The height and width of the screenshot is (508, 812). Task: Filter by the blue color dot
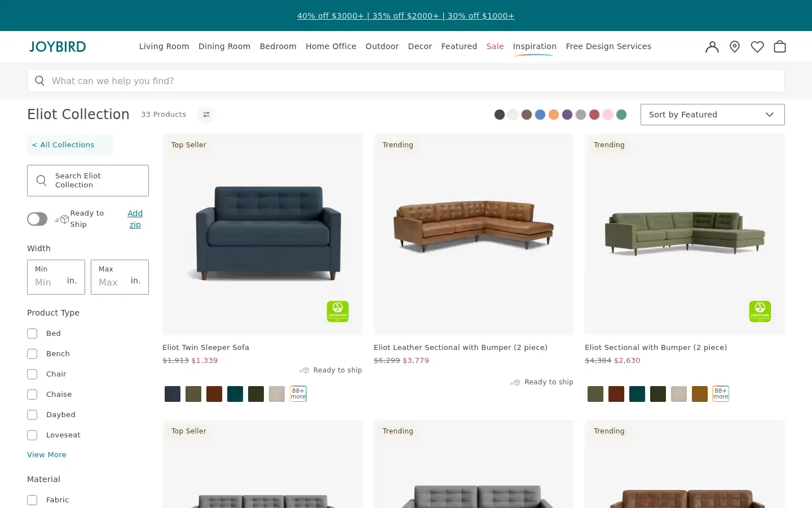point(540,115)
